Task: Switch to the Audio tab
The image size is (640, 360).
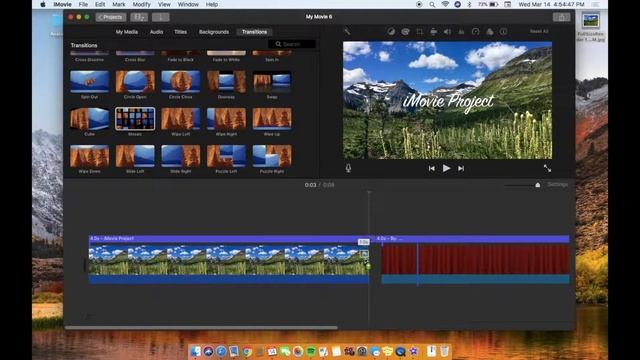Action: 156,32
